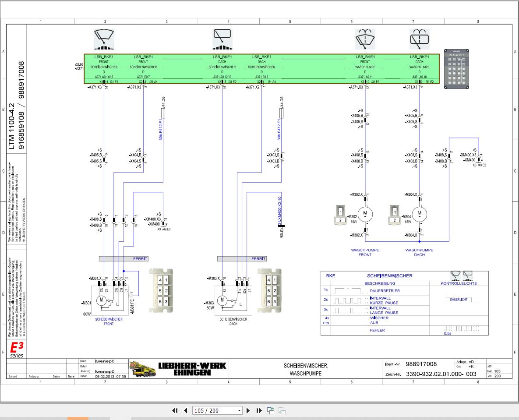The width and height of the screenshot is (519, 420).
Task: Click the front windshield wiper symbol
Action: click(x=104, y=39)
